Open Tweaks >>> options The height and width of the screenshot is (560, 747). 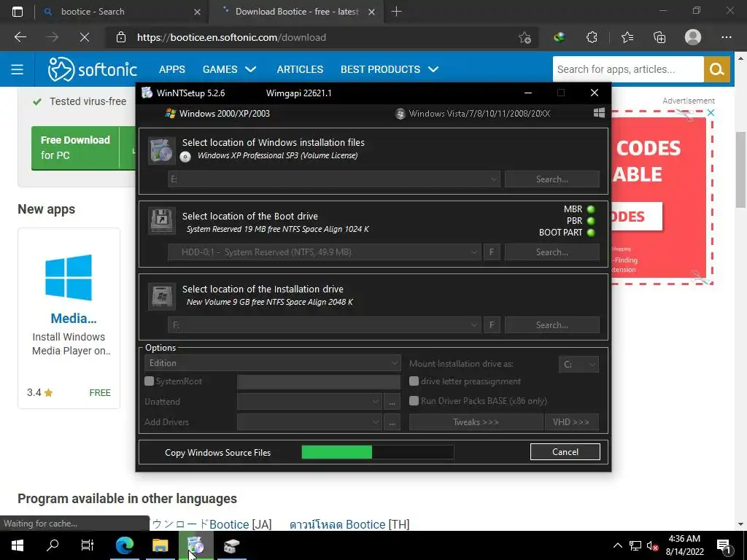pos(476,422)
